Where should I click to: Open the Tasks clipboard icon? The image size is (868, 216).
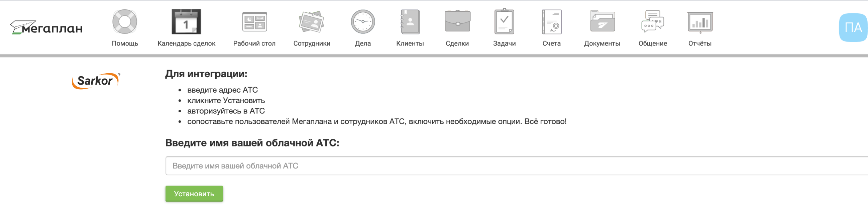[x=504, y=22]
